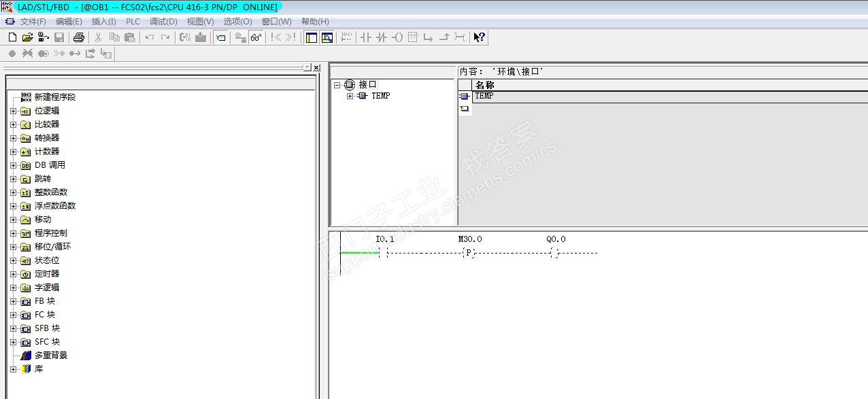Select the 多重背景 tree item

(51, 355)
